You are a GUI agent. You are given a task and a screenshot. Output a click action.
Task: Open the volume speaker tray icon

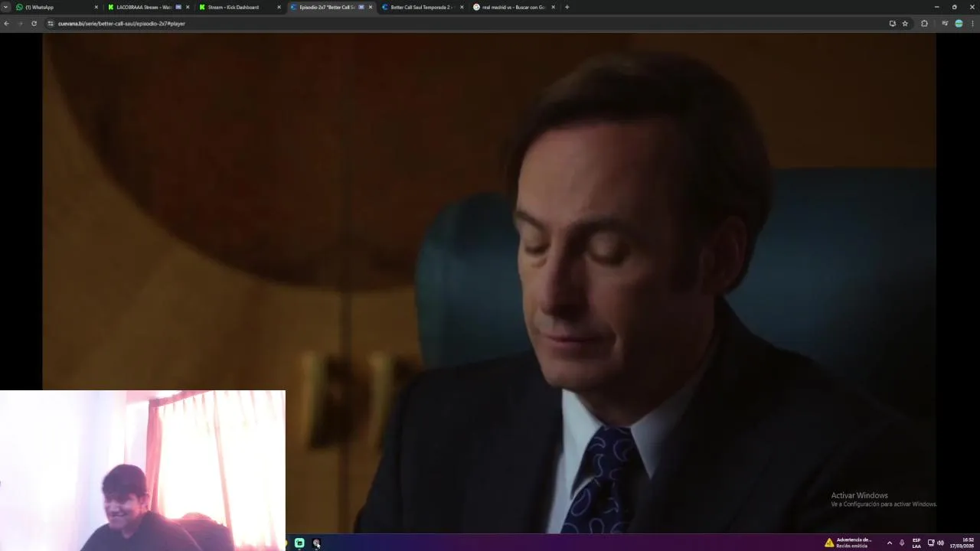tap(940, 543)
